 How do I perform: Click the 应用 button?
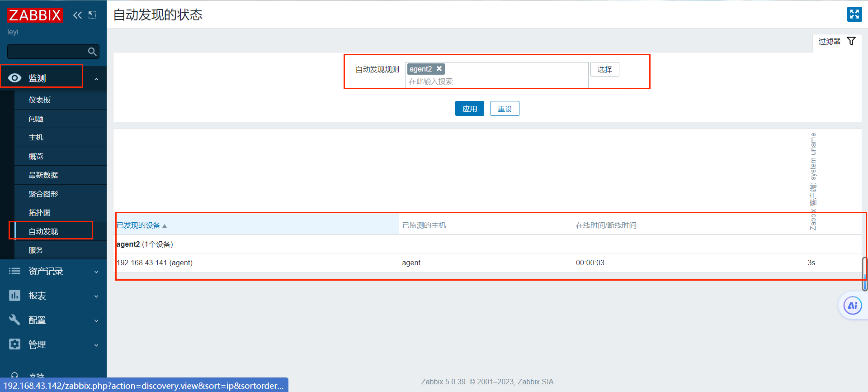[x=469, y=109]
